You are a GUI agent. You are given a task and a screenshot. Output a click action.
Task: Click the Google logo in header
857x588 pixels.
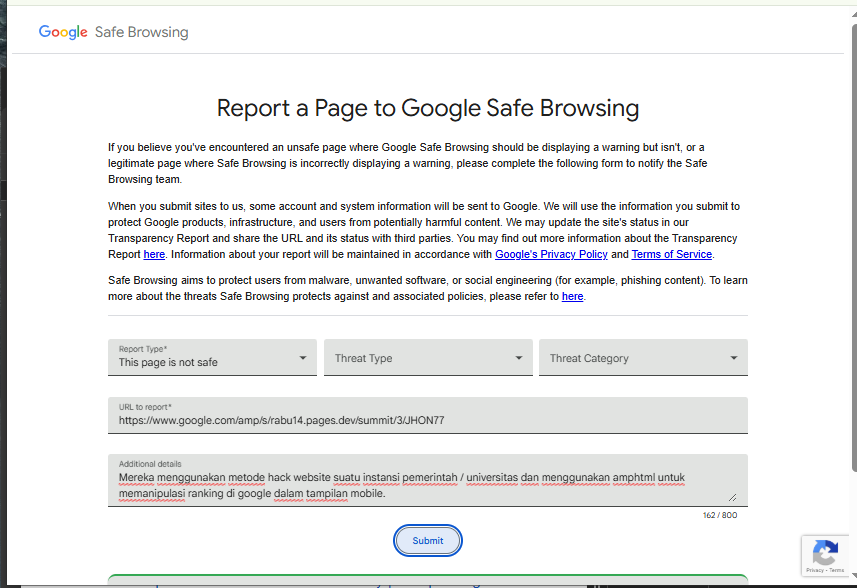[63, 32]
